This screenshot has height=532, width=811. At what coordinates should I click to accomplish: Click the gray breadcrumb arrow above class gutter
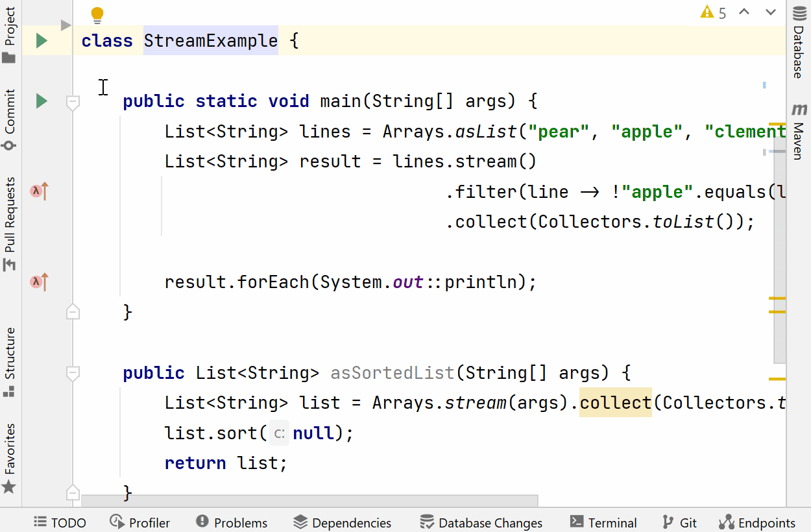[x=66, y=25]
